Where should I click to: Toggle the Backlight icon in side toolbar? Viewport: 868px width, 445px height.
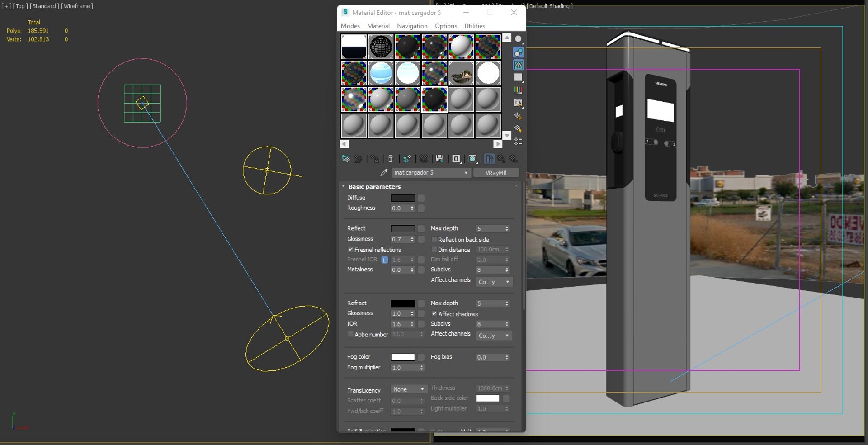[519, 52]
